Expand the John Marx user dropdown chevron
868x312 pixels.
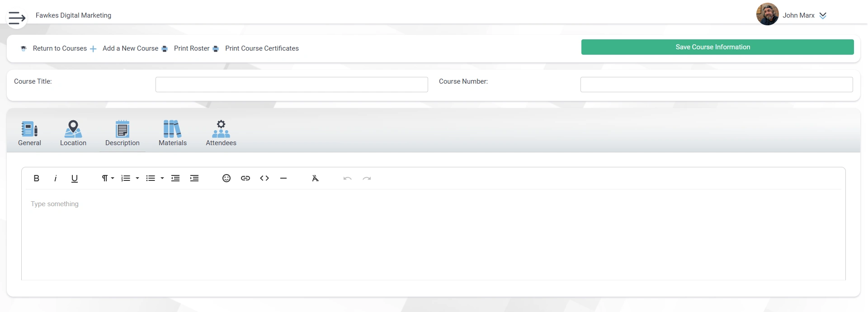[x=823, y=15]
